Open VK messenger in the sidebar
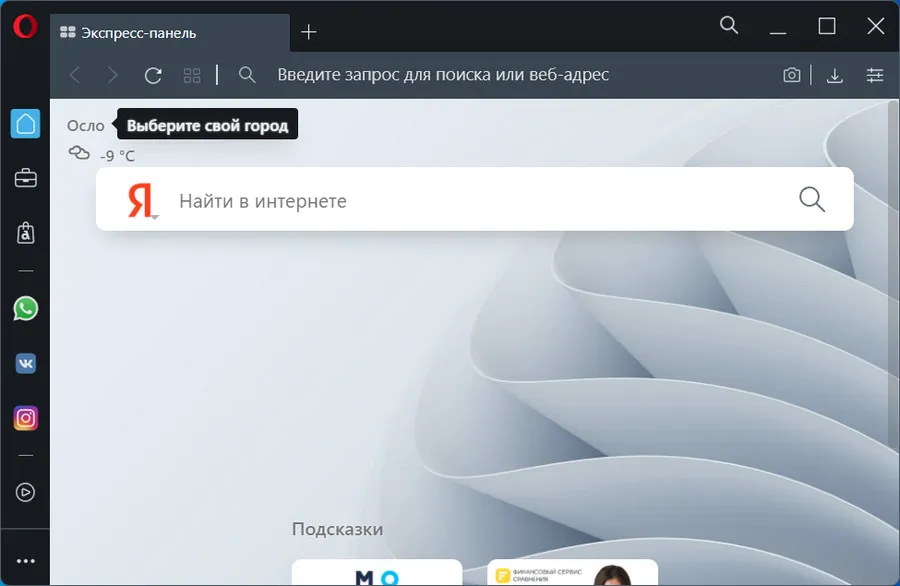 [26, 363]
